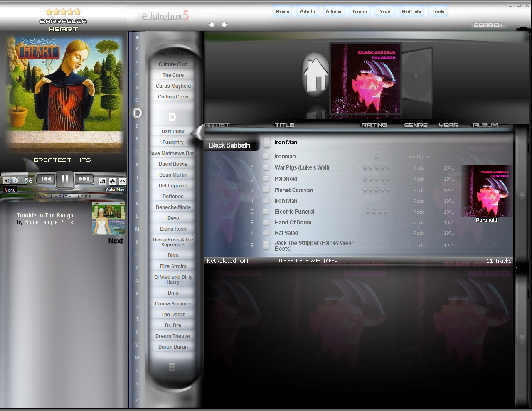Go back to the previous track

pos(46,179)
